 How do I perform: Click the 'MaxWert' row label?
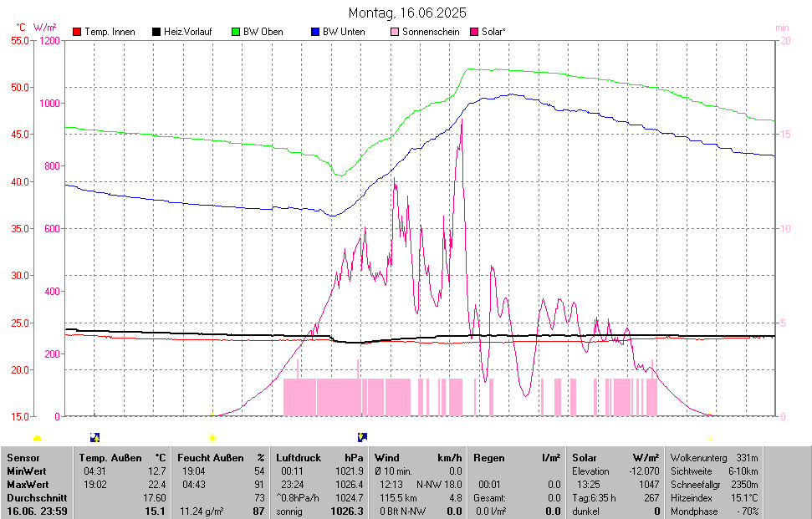click(x=28, y=485)
